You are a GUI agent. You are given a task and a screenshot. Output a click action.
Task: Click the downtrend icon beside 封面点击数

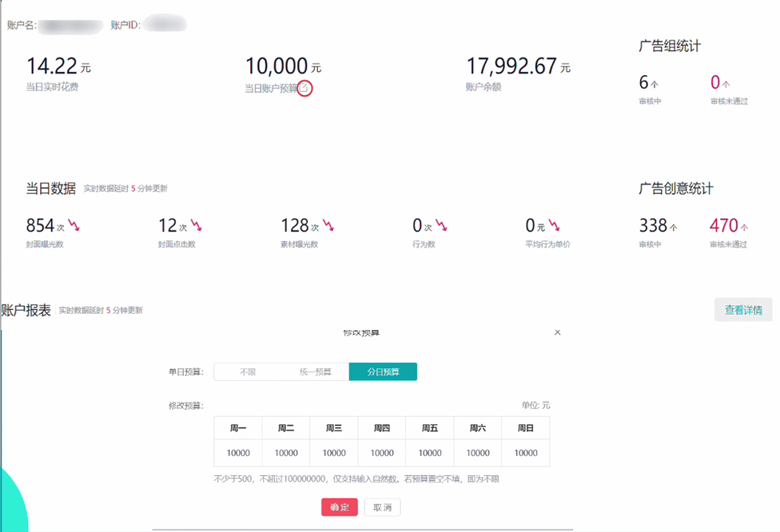click(x=197, y=226)
